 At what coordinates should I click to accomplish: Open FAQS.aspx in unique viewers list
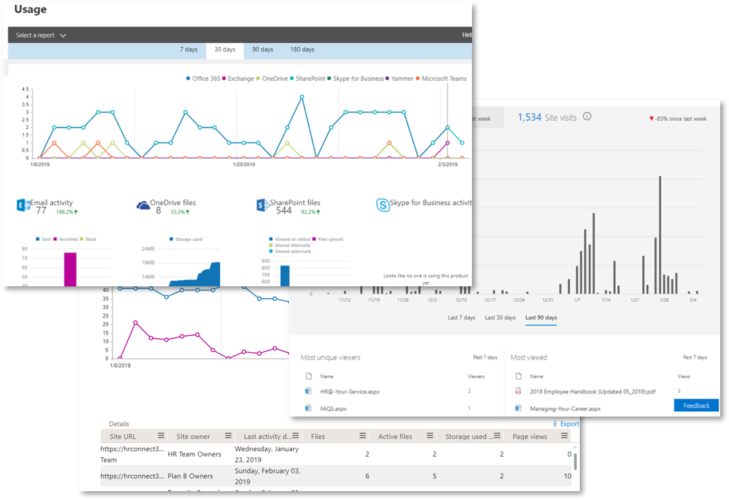[x=333, y=408]
